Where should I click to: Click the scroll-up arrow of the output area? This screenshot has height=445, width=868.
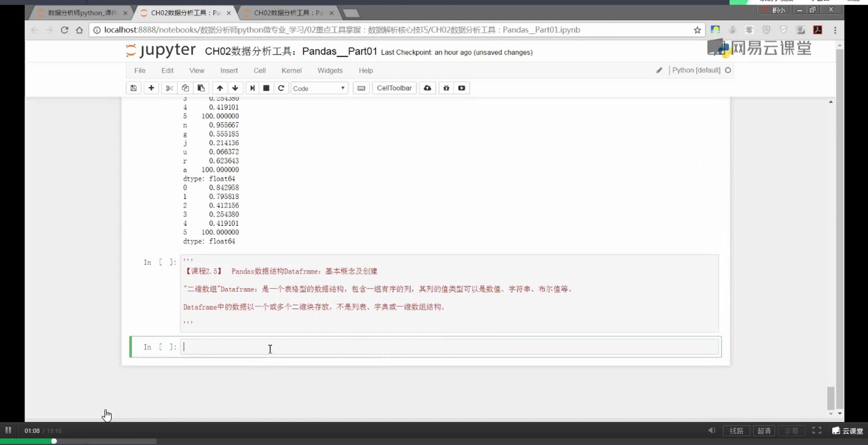point(831,102)
